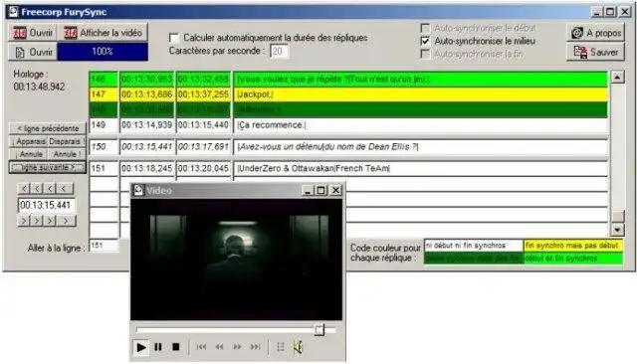Click the ligne suivante > button
This screenshot has width=637, height=364.
point(48,167)
